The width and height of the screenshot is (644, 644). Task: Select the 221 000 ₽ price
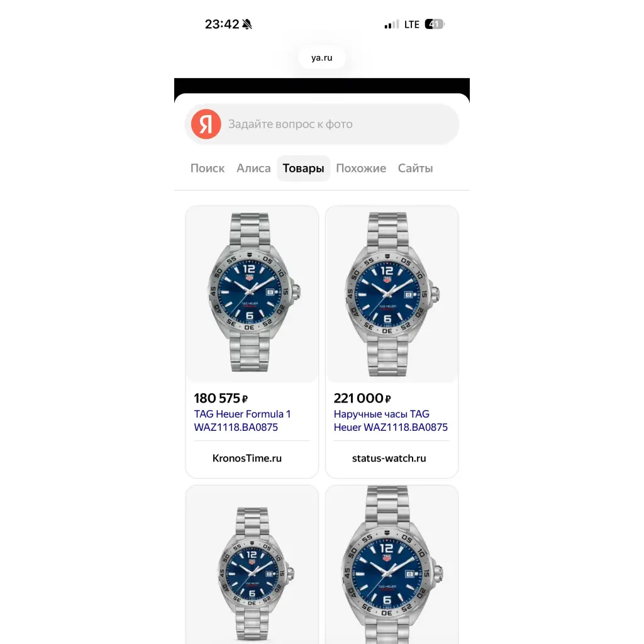[x=362, y=398]
